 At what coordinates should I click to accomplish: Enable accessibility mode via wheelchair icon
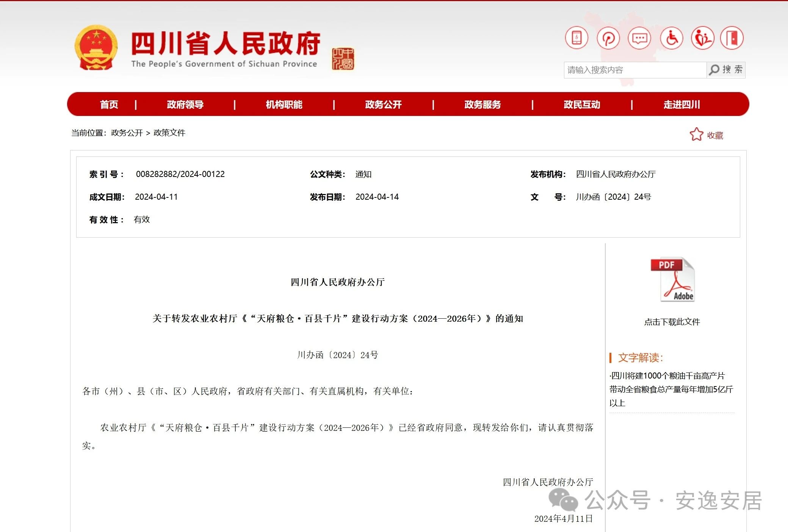point(671,38)
